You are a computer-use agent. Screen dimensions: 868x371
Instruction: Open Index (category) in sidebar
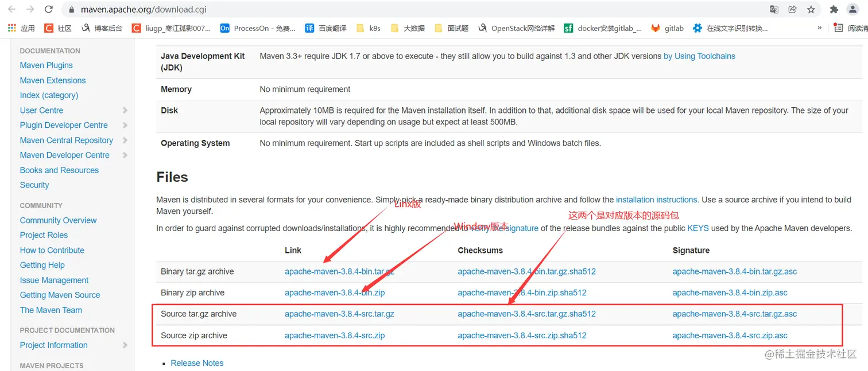49,95
